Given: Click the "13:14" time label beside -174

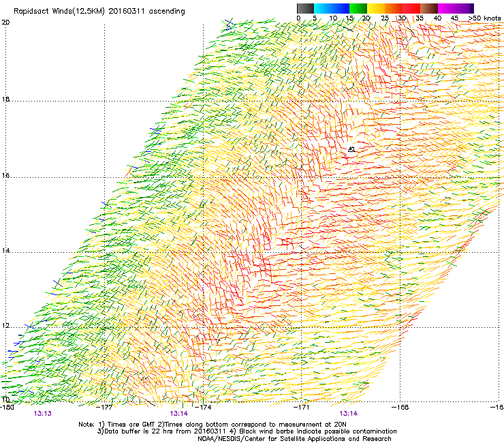Looking at the screenshot, I should coord(179,414).
